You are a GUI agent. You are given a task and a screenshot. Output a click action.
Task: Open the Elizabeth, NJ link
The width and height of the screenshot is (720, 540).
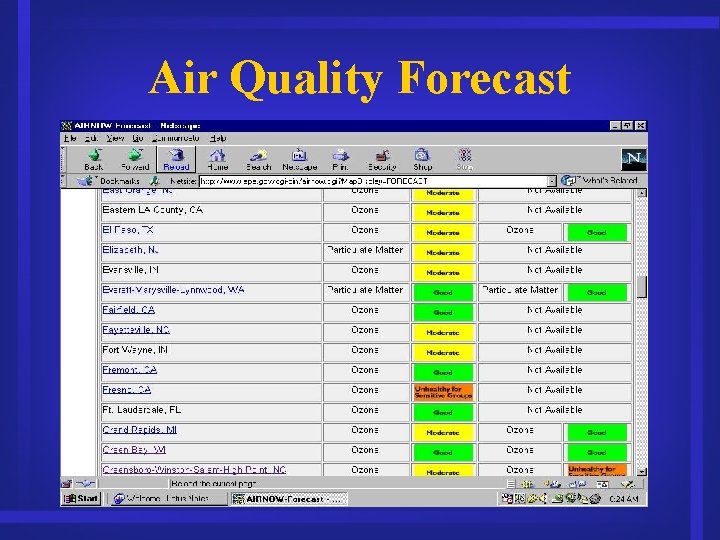click(130, 250)
